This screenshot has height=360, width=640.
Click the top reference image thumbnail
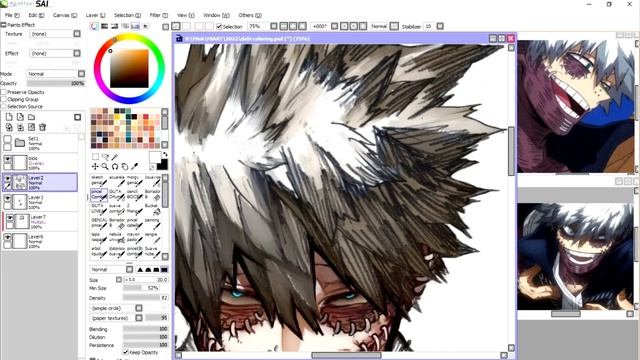point(576,106)
